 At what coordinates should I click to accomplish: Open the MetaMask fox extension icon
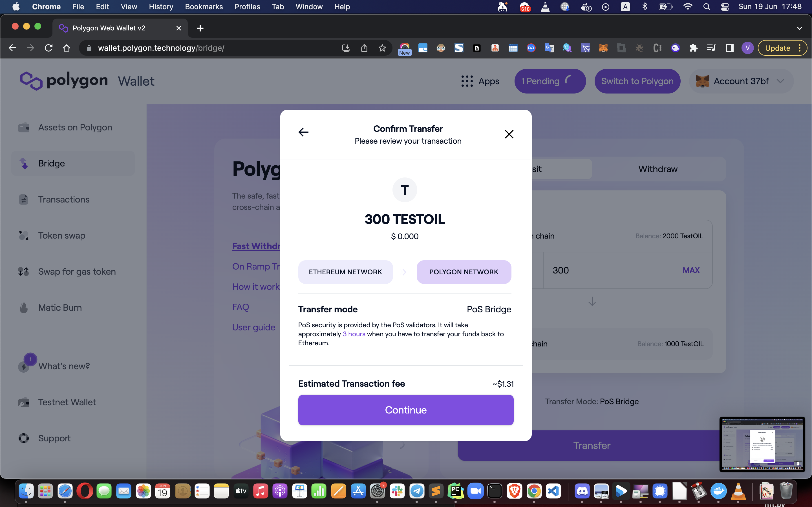tap(603, 48)
